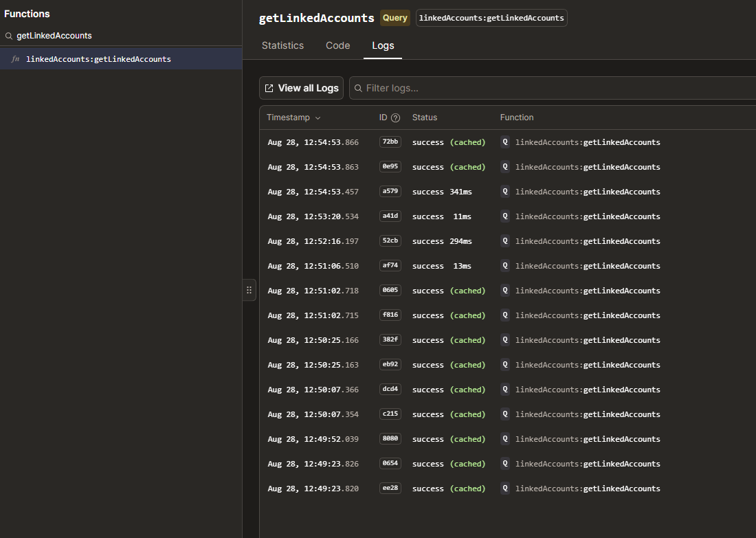Viewport: 756px width, 538px height.
Task: Click the Query icon in row 0654
Action: (x=505, y=464)
